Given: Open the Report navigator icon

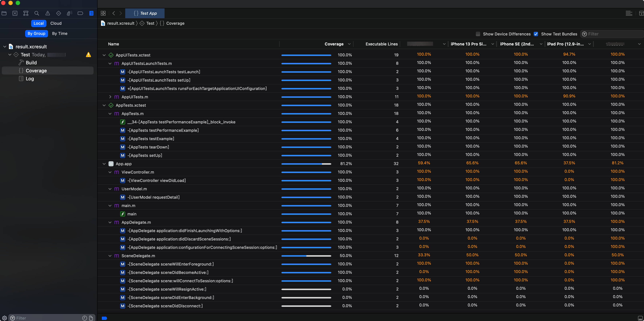Looking at the screenshot, I should (91, 13).
